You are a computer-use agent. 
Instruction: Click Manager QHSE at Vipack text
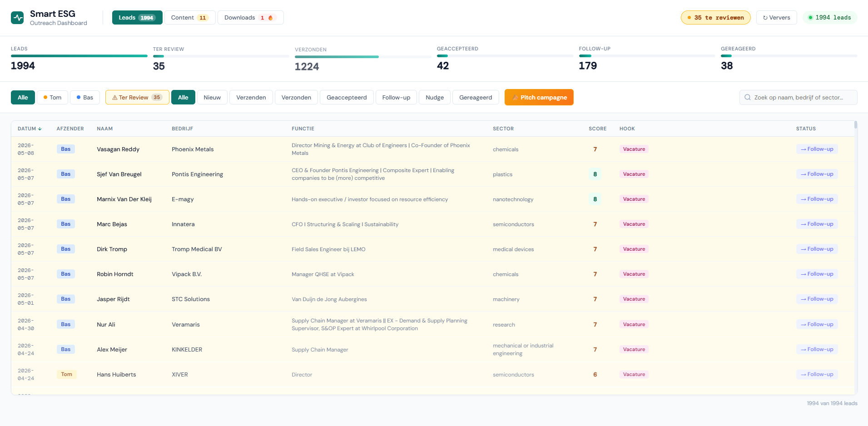pos(322,274)
